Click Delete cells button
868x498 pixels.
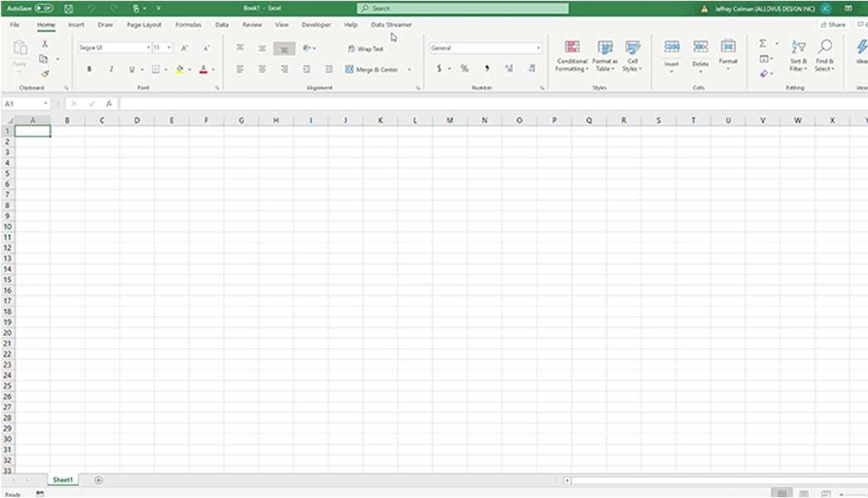tap(700, 55)
